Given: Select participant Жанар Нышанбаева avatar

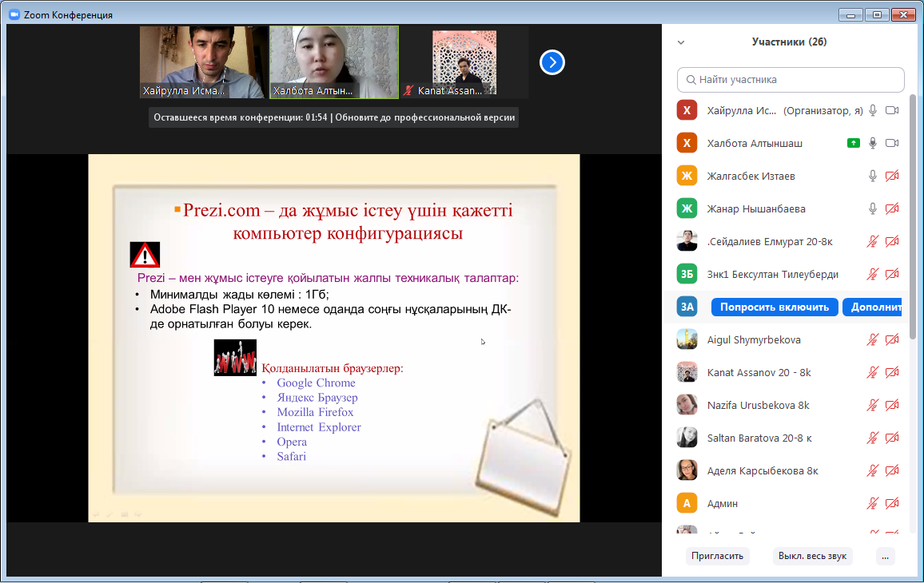Looking at the screenshot, I should (687, 208).
